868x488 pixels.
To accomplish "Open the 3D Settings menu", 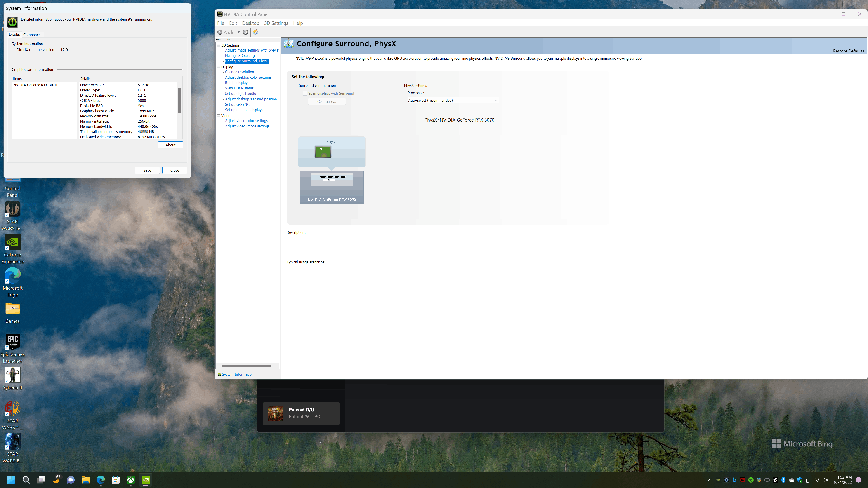I will coord(276,23).
